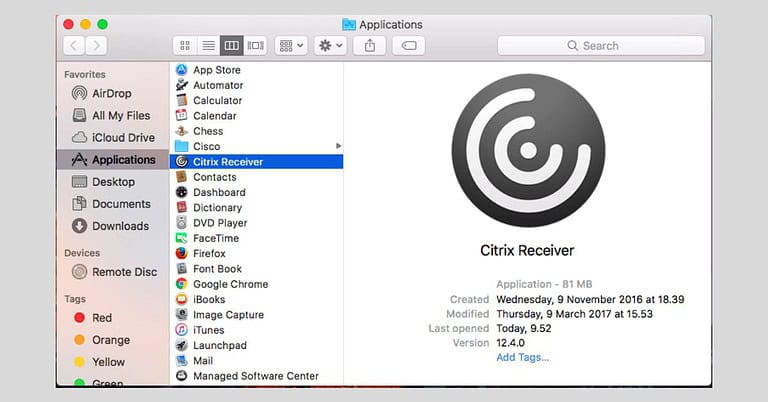Image resolution: width=768 pixels, height=402 pixels.
Task: Click 'Application - 81 MB' text
Action: point(544,284)
